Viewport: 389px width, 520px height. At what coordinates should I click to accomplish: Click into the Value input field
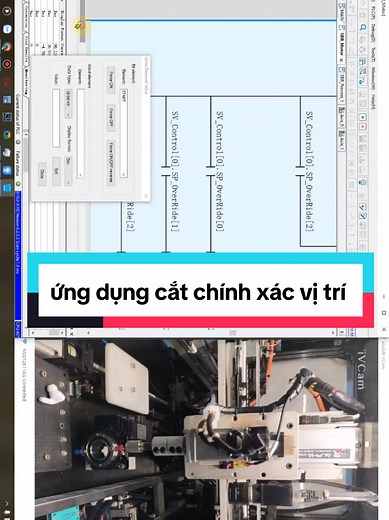pos(56,118)
